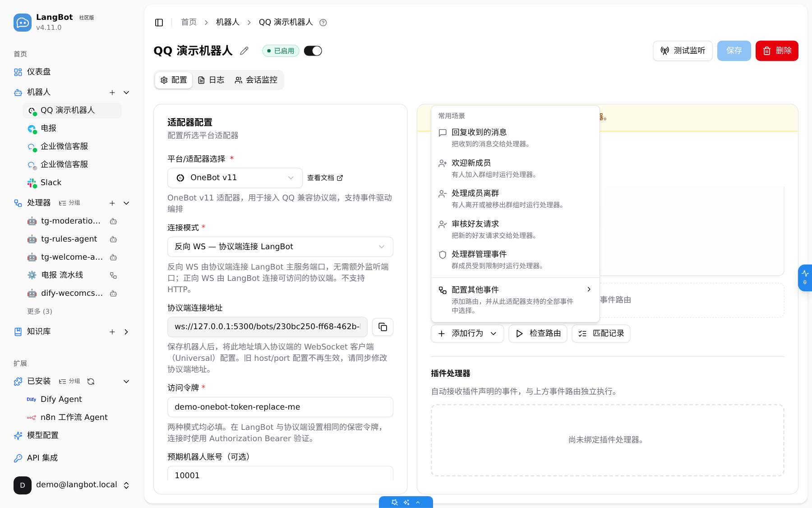The width and height of the screenshot is (812, 508).
Task: Click the LangBot logo
Action: pyautogui.click(x=22, y=23)
